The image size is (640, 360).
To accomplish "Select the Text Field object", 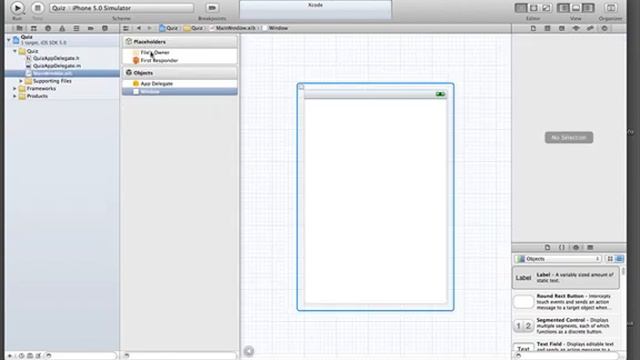I will coord(566,346).
